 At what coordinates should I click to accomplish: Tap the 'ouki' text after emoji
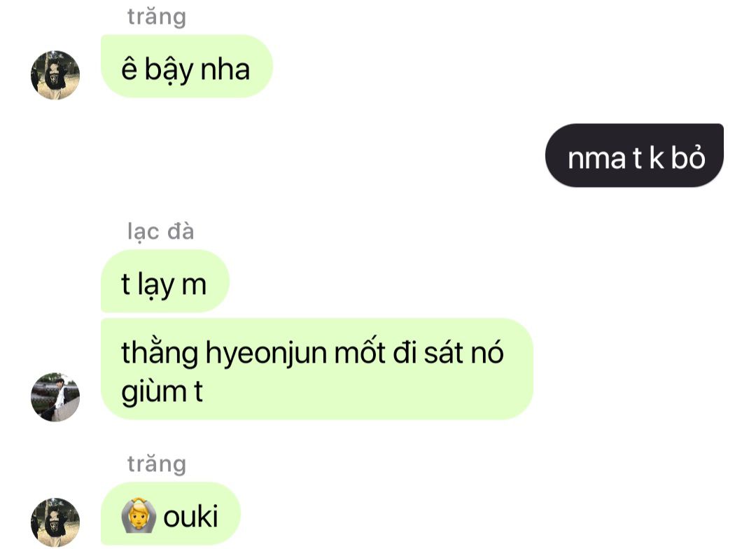pos(191,516)
